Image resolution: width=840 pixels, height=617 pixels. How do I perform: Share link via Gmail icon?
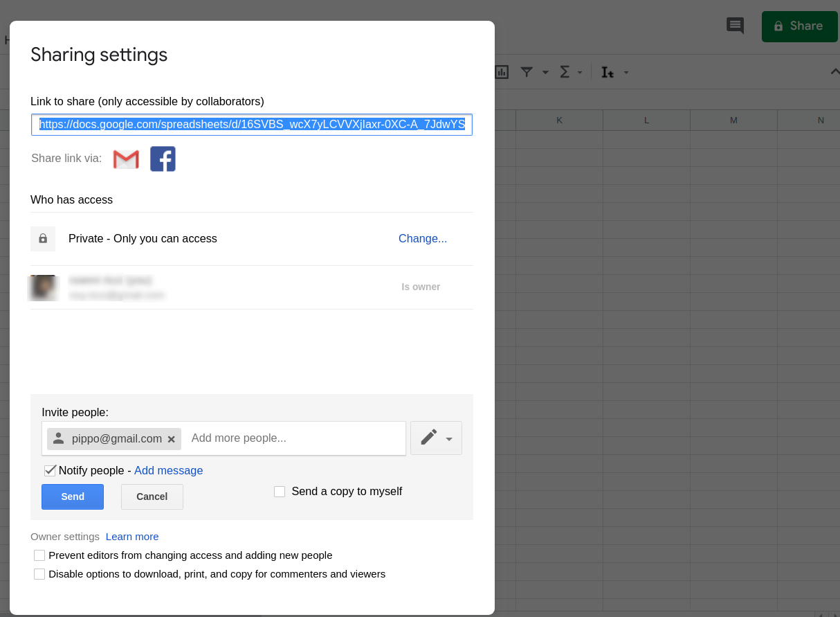point(126,159)
